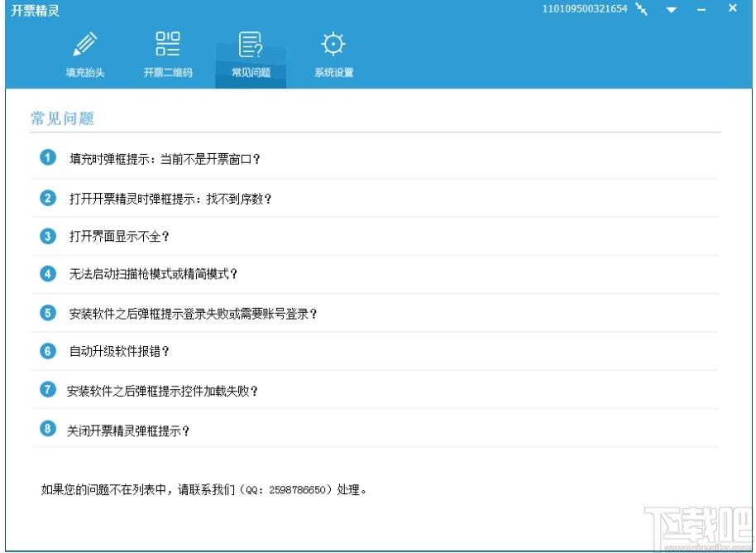Open question 安装软件之后弹框提示登录失败或需要账号登录？
This screenshot has width=756, height=553.
pyautogui.click(x=194, y=314)
